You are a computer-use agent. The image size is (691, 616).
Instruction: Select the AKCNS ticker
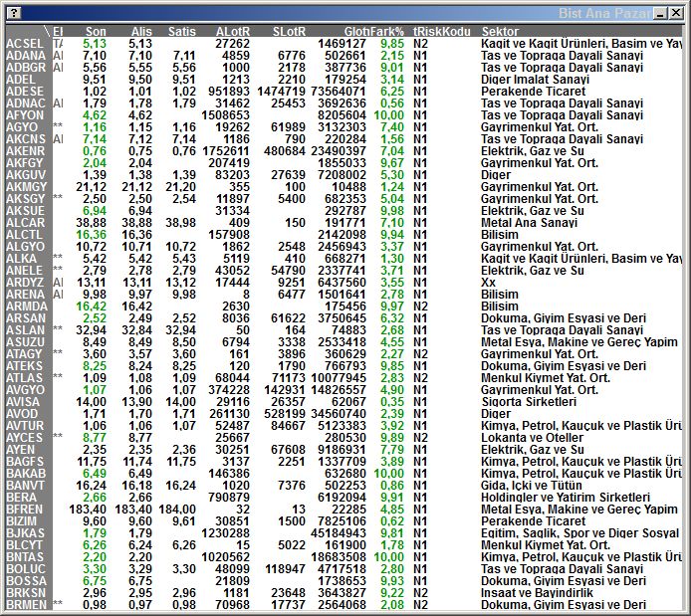[x=26, y=138]
